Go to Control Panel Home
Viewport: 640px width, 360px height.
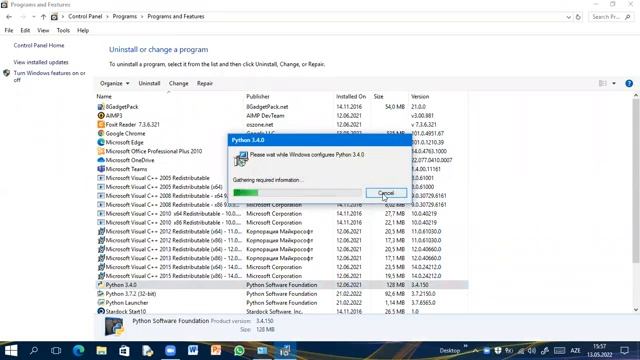point(39,45)
